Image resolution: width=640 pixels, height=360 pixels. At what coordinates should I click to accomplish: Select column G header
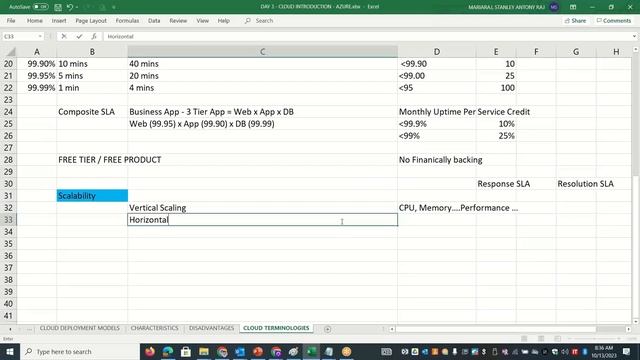[x=576, y=52]
